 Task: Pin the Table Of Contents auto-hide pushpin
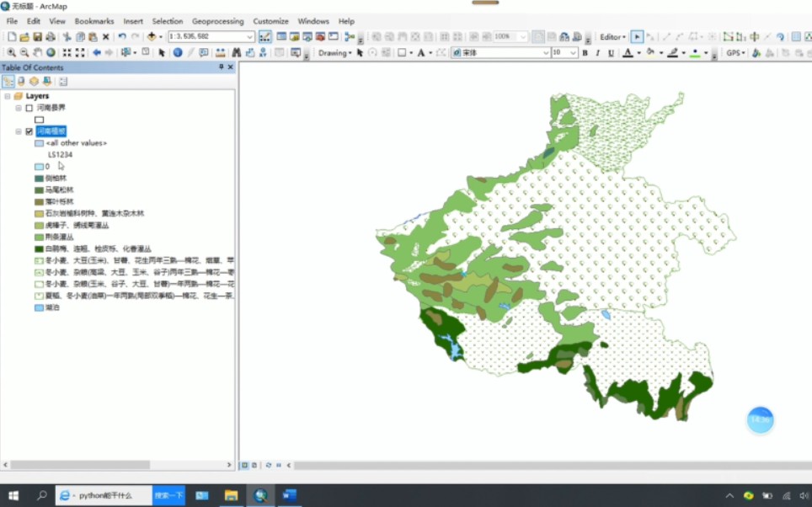coord(222,67)
